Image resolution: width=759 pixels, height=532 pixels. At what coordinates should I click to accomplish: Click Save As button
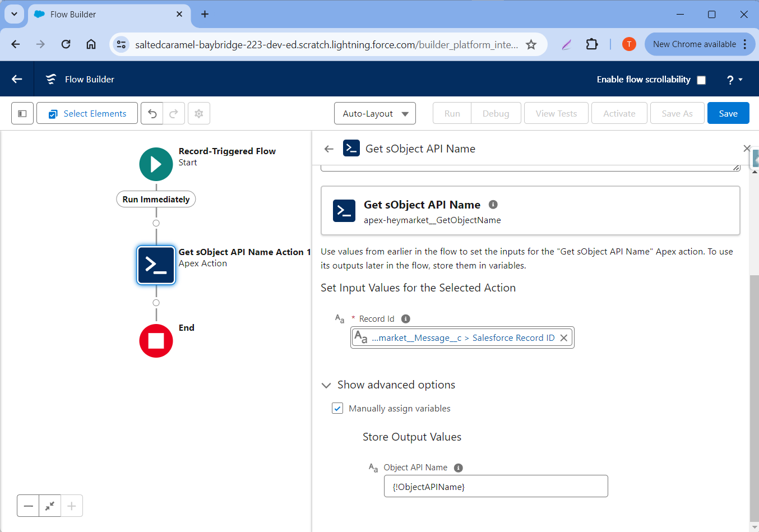[677, 113]
